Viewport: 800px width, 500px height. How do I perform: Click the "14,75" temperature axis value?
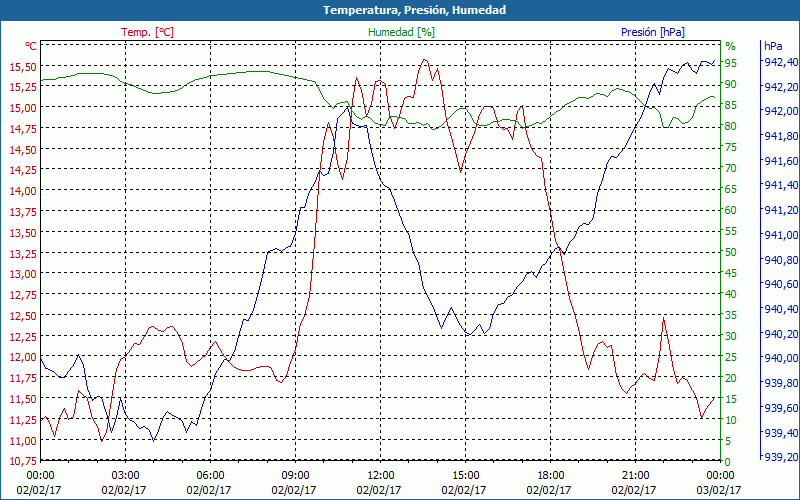click(23, 129)
